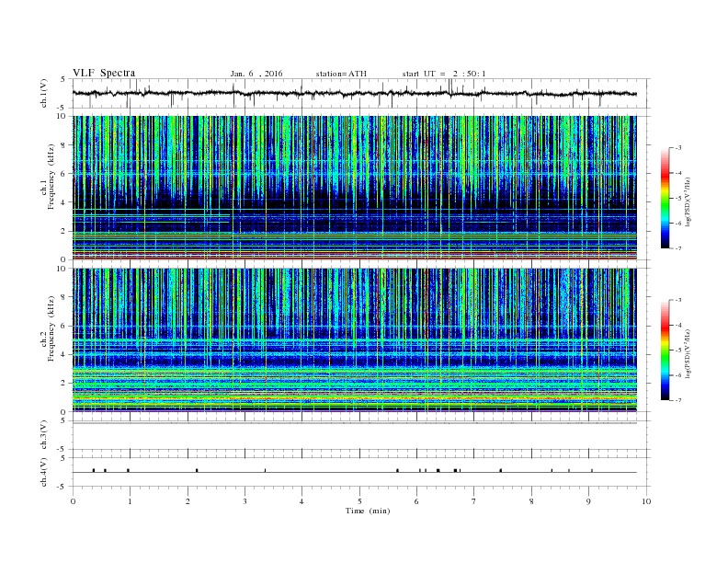The image size is (728, 563).
Task: Click the "station=ATH" header label
Action: click(341, 74)
